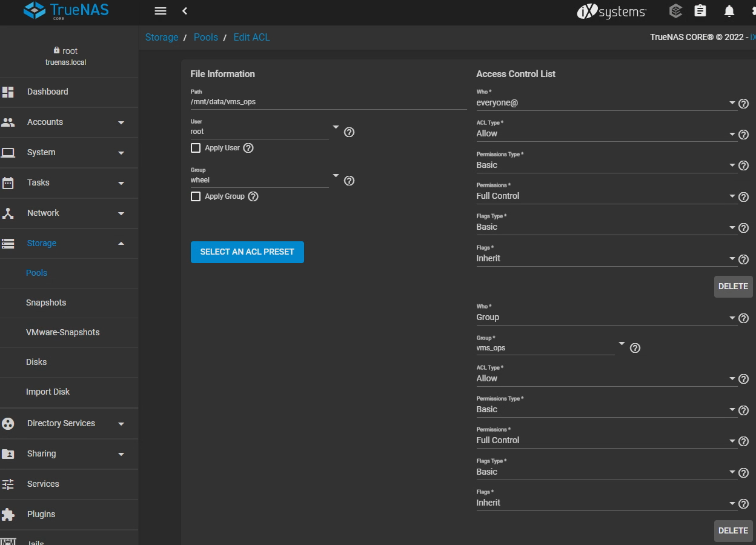
Task: Open the task manager clipboard icon
Action: coord(700,11)
